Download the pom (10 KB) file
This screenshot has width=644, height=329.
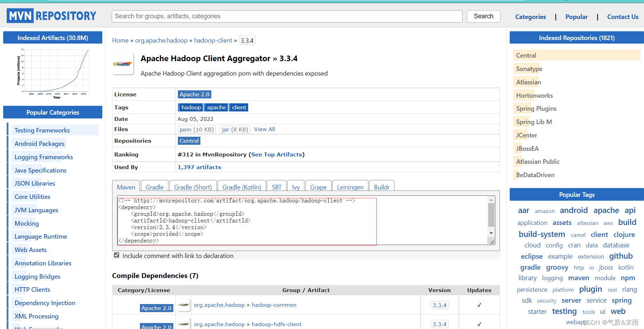pyautogui.click(x=197, y=129)
